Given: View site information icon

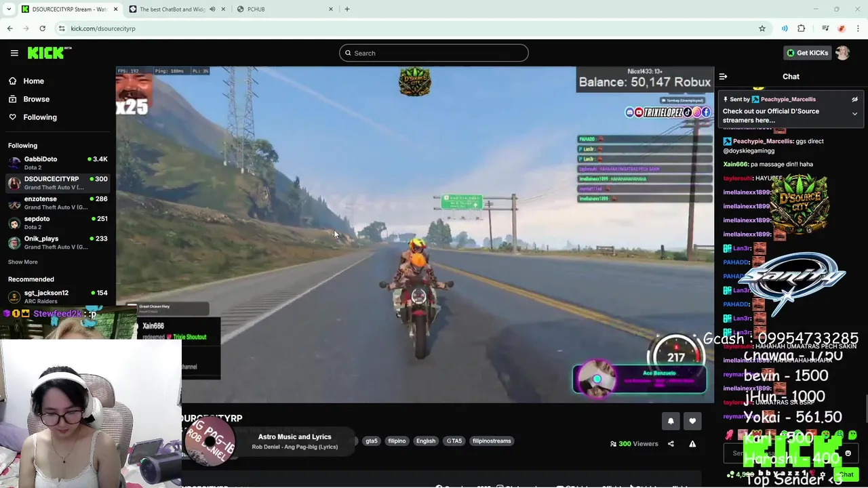Looking at the screenshot, I should 62,28.
